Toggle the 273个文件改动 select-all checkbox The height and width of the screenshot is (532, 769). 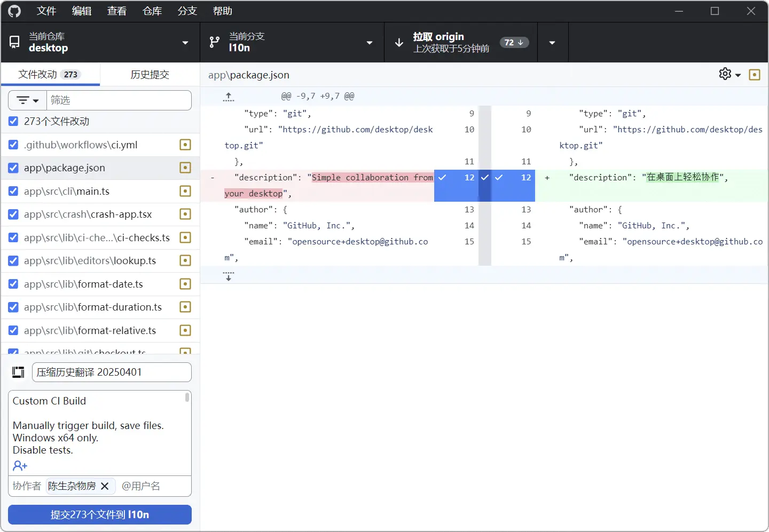[13, 121]
